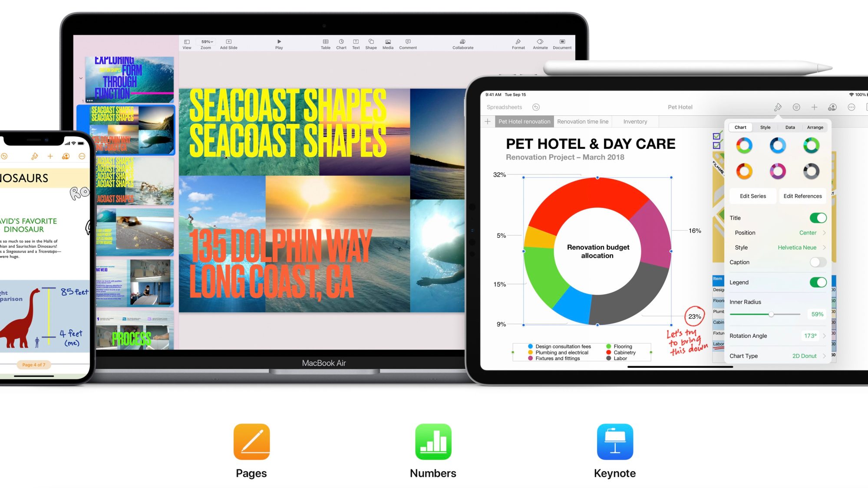Click the Pet Hotel renovation thumbnail
Image resolution: width=868 pixels, height=488 pixels.
[525, 121]
